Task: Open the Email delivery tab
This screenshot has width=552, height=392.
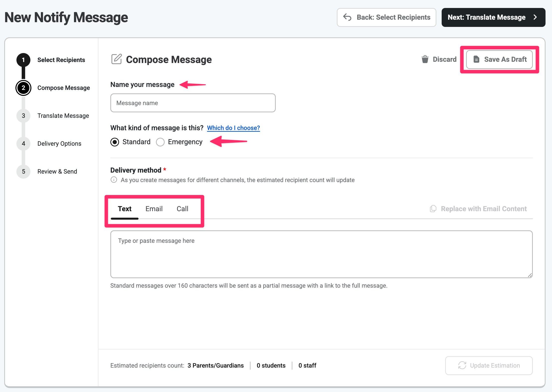Action: pyautogui.click(x=154, y=209)
